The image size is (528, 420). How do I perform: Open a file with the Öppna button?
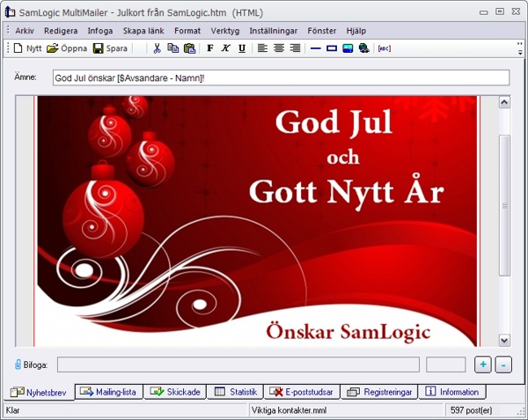67,48
